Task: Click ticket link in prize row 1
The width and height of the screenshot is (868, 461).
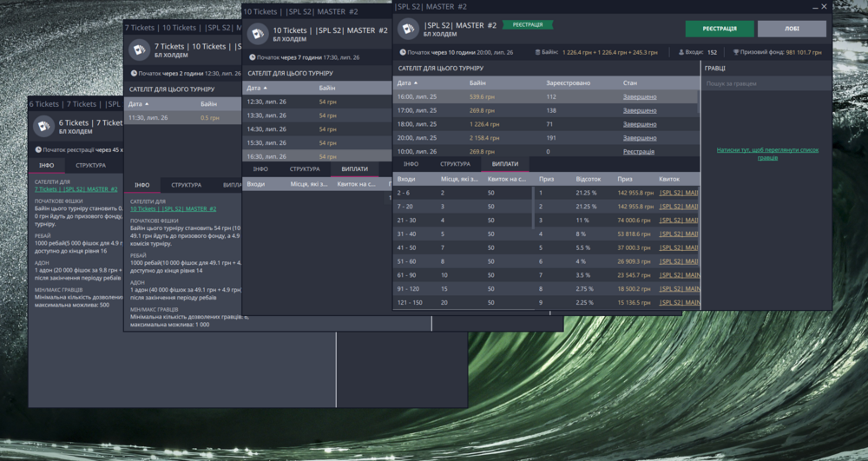Action: [x=679, y=193]
